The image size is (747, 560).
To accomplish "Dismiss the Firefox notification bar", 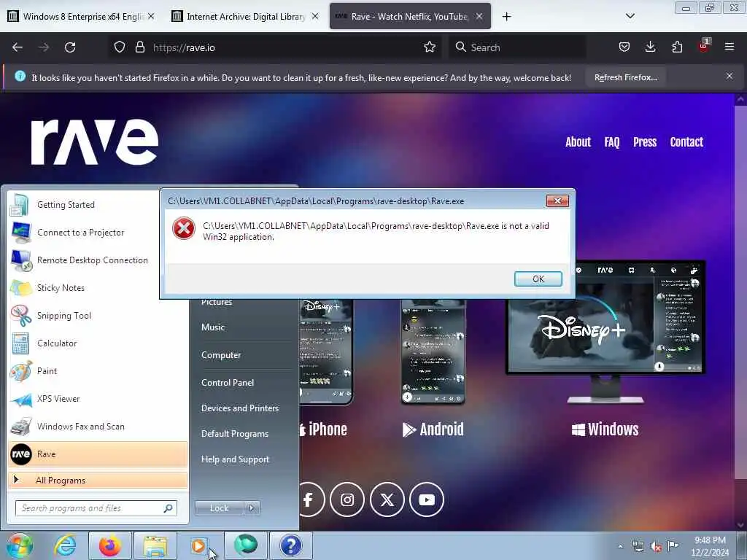I will click(x=729, y=76).
